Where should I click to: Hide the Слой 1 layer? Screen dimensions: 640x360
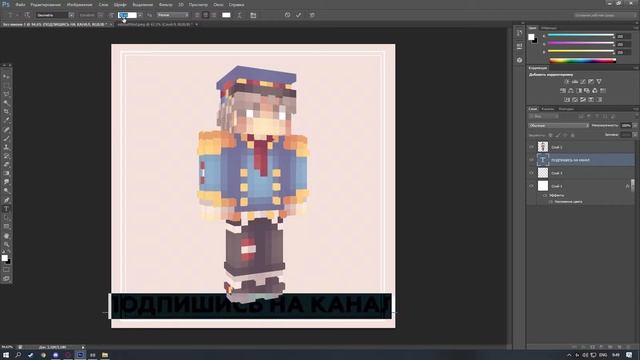[531, 186]
